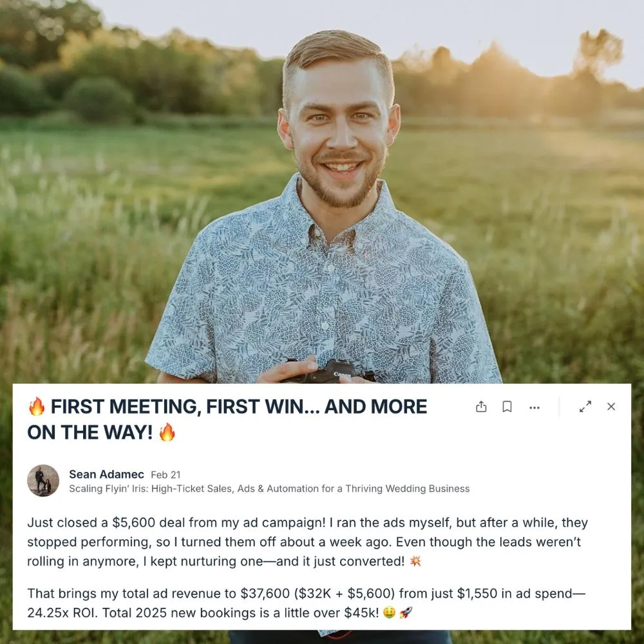644x644 pixels.
Task: Click the fire emoji before FIRST MEETING
Action: click(x=37, y=406)
